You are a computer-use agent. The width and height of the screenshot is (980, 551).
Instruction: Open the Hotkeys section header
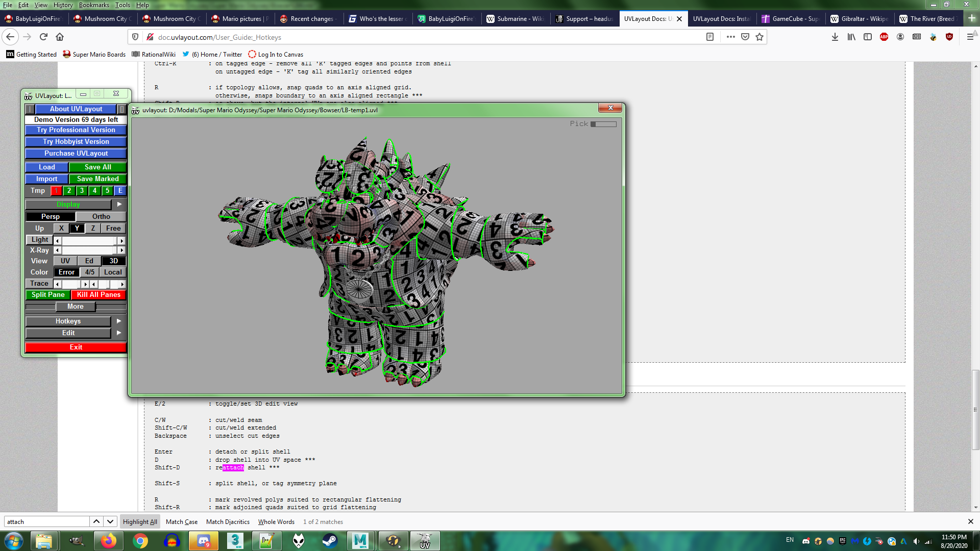tap(68, 321)
